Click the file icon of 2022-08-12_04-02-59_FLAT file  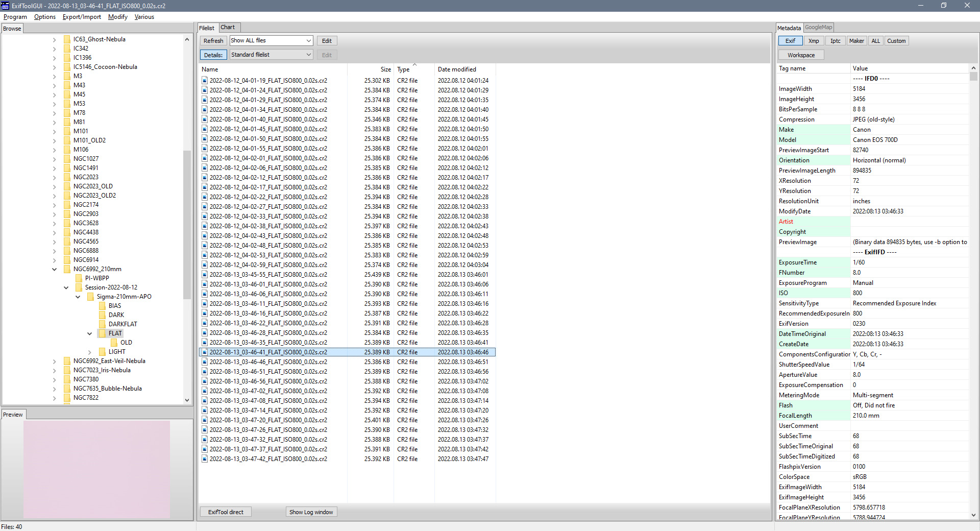pos(205,265)
